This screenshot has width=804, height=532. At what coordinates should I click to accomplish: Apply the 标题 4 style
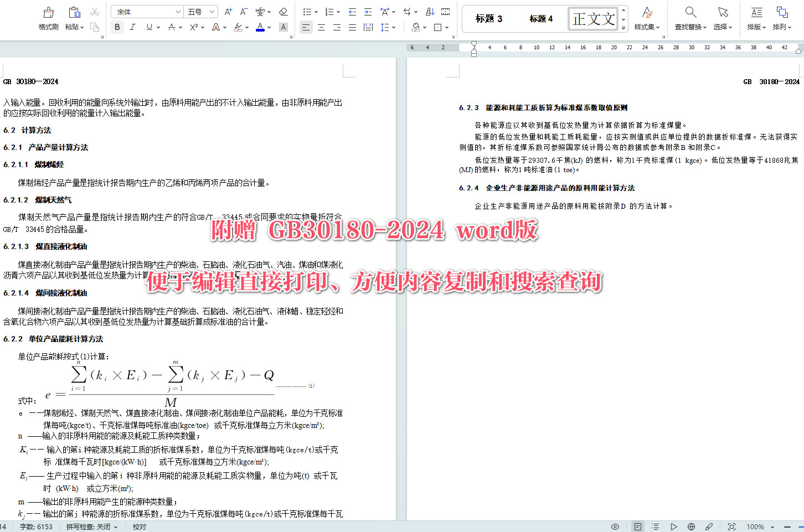tap(542, 18)
